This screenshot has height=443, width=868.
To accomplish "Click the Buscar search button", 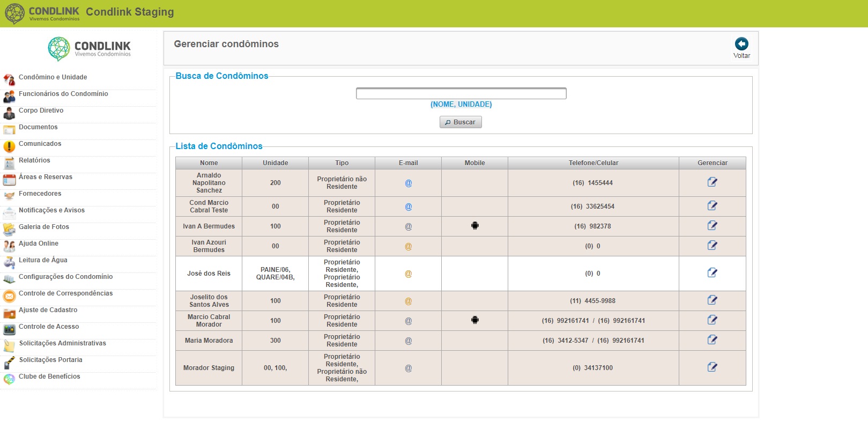I will pyautogui.click(x=461, y=122).
